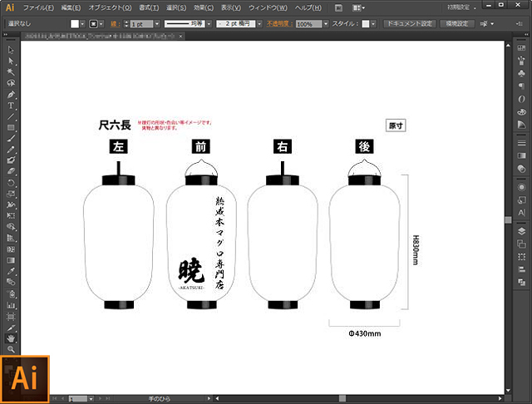Select the Hand tool
Screen dimensions: 532x404
(x=11, y=338)
